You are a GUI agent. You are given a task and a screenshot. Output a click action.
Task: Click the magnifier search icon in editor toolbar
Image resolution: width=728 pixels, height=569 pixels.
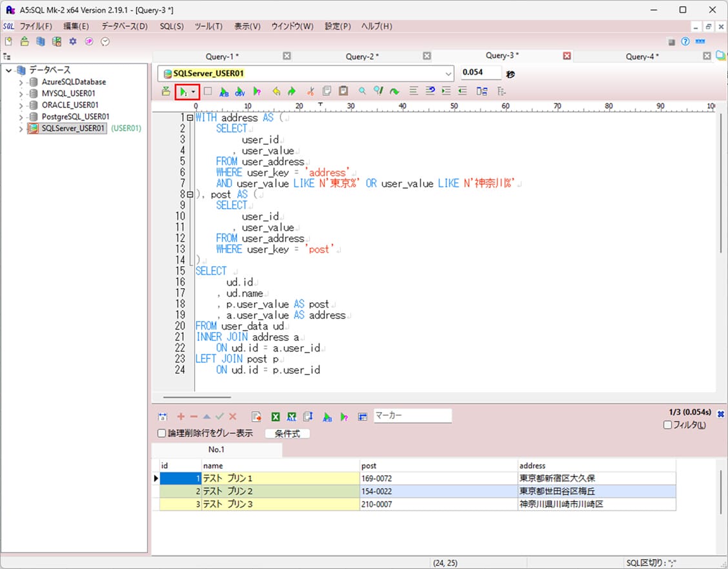[362, 92]
